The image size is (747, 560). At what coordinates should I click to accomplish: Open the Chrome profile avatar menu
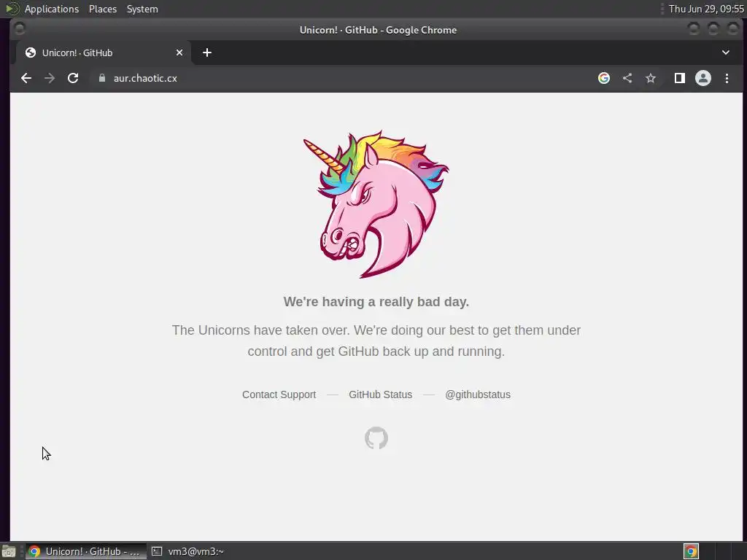pos(703,78)
